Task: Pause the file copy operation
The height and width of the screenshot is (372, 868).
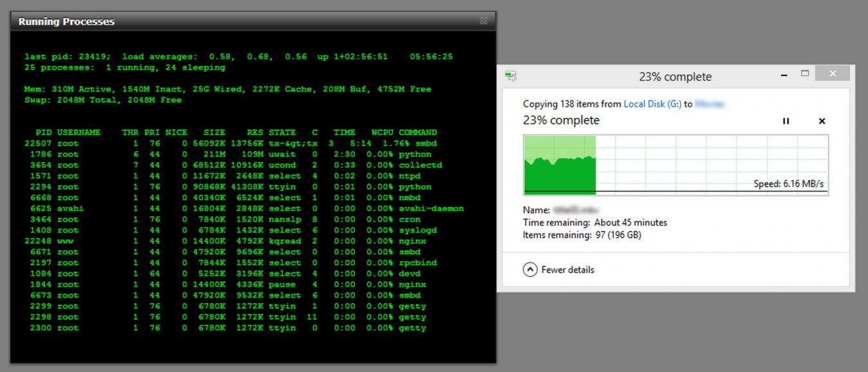Action: click(x=786, y=121)
